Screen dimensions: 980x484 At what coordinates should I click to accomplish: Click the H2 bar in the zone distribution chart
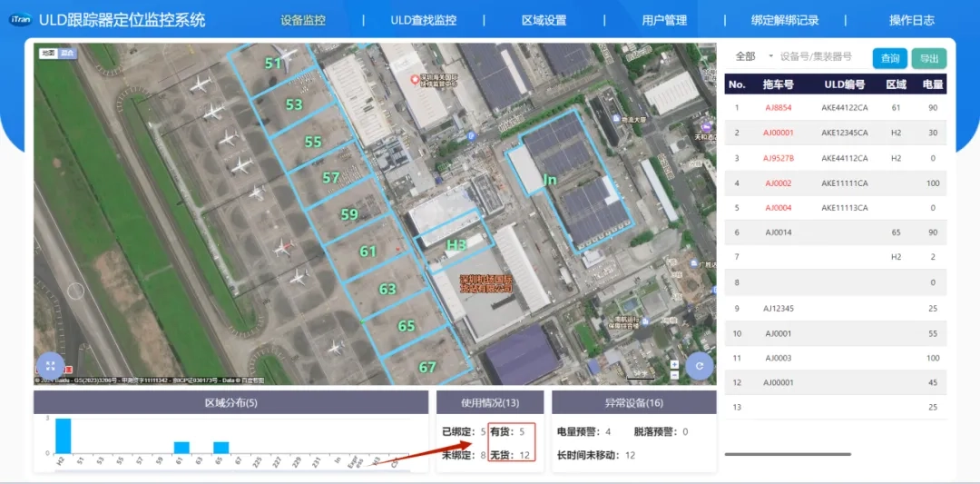63,436
